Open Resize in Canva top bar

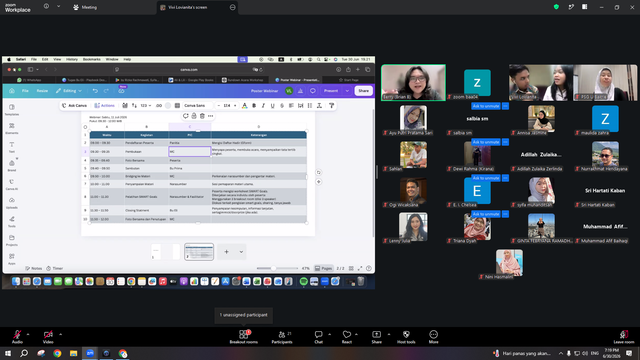[x=42, y=91]
